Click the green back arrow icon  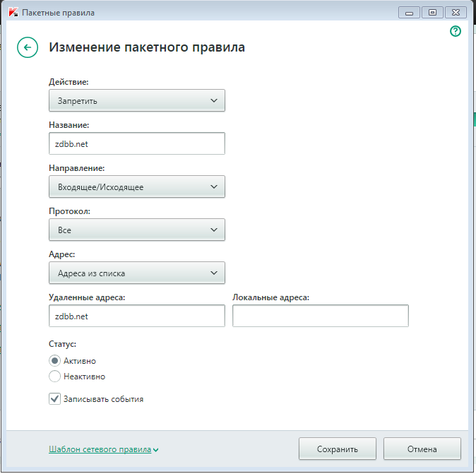coord(27,47)
